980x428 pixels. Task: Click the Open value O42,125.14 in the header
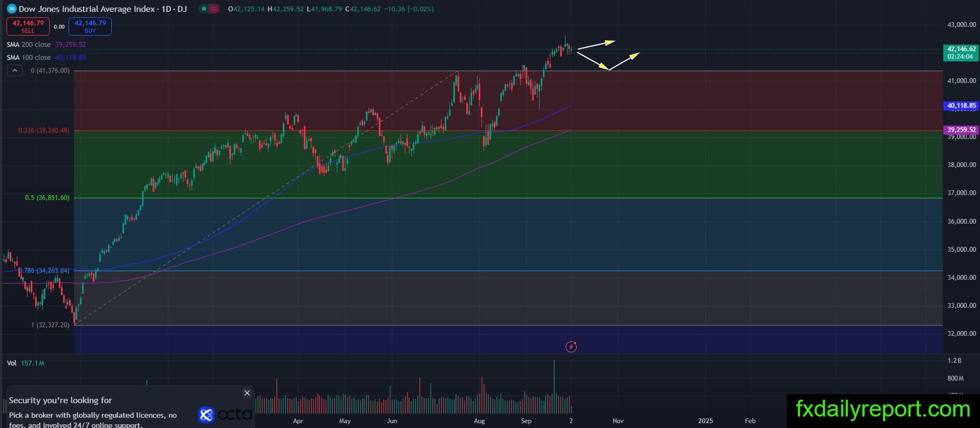pyautogui.click(x=247, y=9)
